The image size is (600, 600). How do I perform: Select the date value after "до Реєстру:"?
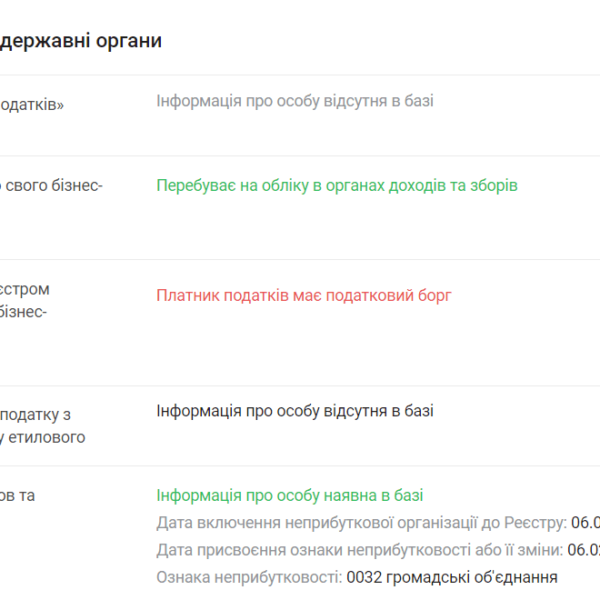click(585, 523)
